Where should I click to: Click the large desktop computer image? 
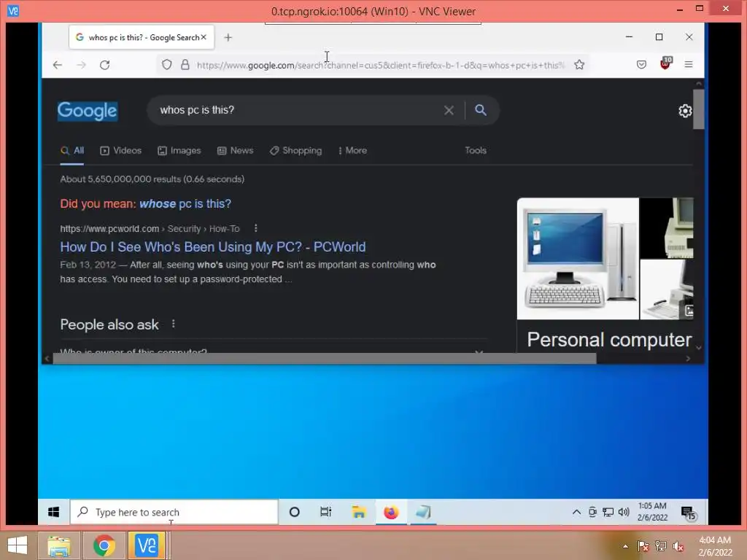pos(578,259)
